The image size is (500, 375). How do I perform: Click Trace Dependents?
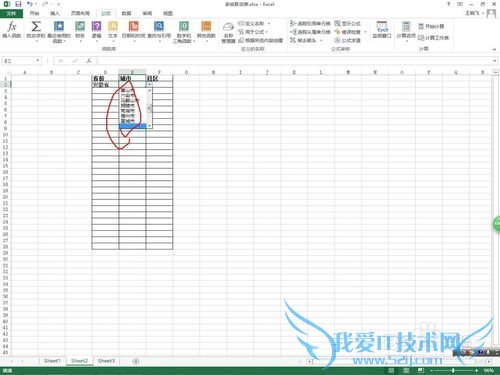(310, 32)
